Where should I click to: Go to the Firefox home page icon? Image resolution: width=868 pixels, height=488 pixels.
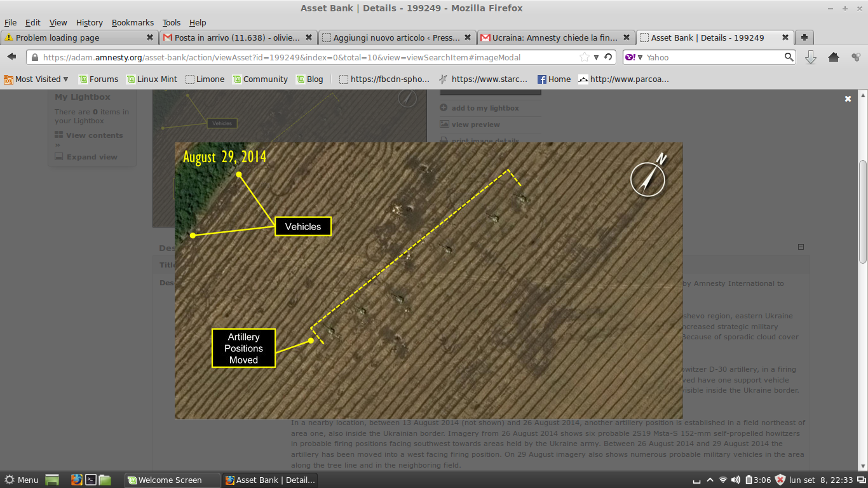pyautogui.click(x=834, y=57)
